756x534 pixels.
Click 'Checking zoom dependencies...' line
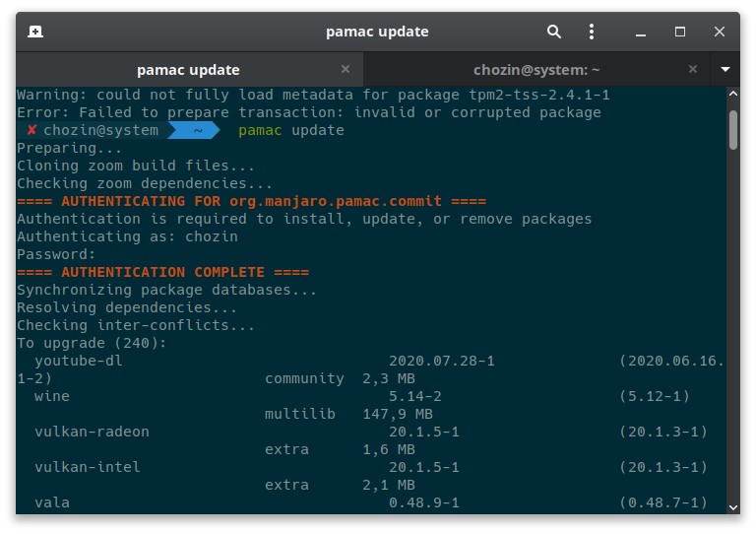(x=145, y=184)
